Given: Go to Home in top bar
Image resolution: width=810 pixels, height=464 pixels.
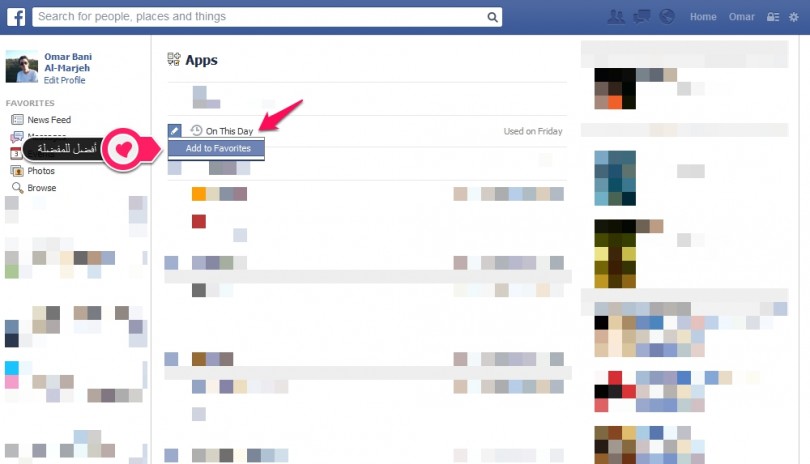Looking at the screenshot, I should (x=703, y=17).
